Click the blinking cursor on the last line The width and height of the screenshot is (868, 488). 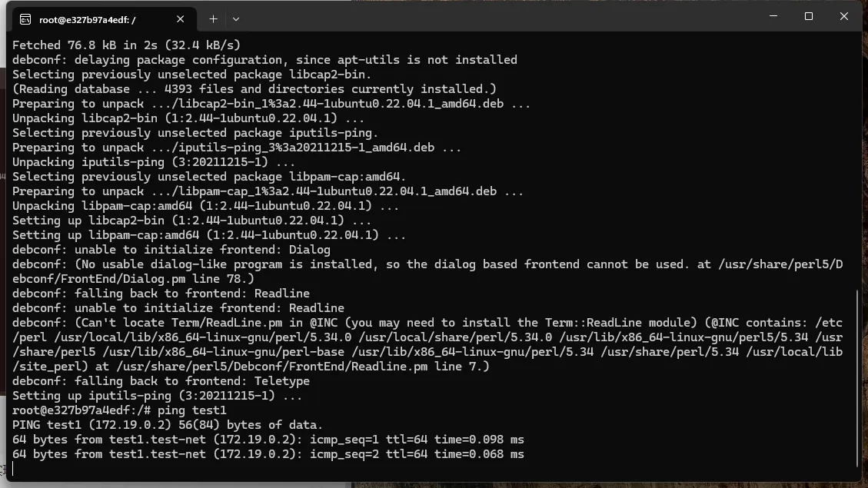pos(13,469)
